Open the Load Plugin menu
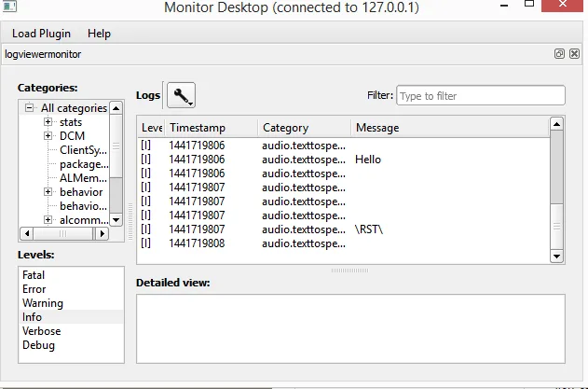 coord(41,34)
